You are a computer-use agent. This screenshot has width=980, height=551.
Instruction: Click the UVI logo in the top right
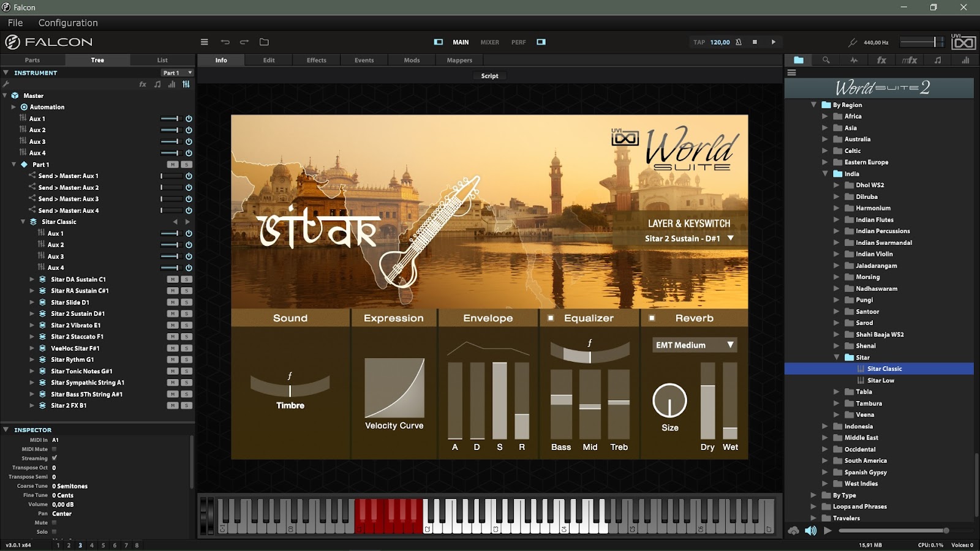click(x=963, y=42)
